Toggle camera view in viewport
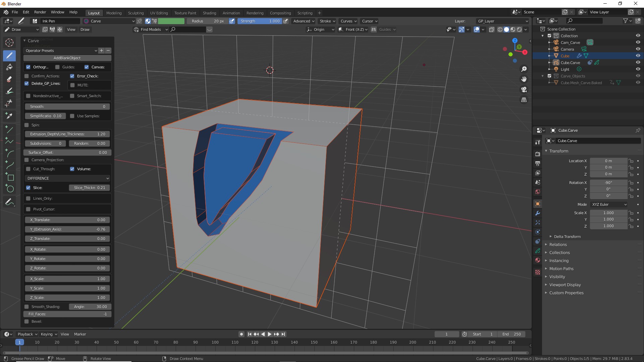 tap(524, 89)
